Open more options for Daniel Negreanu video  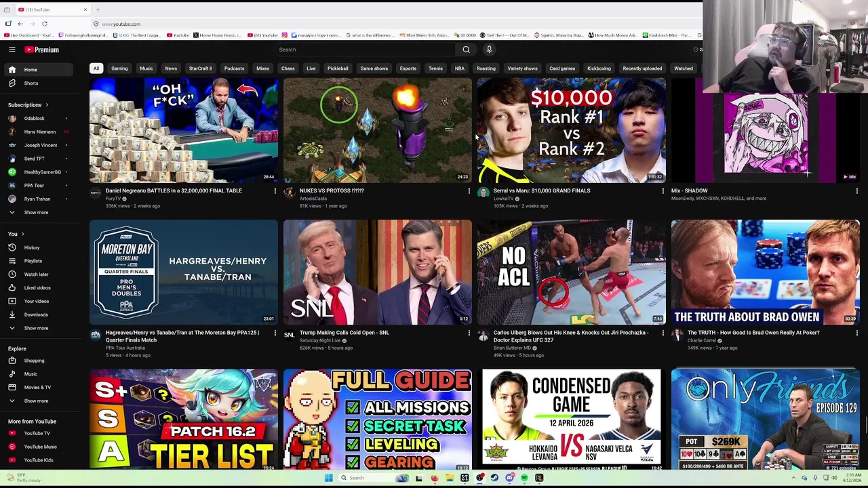pos(275,191)
